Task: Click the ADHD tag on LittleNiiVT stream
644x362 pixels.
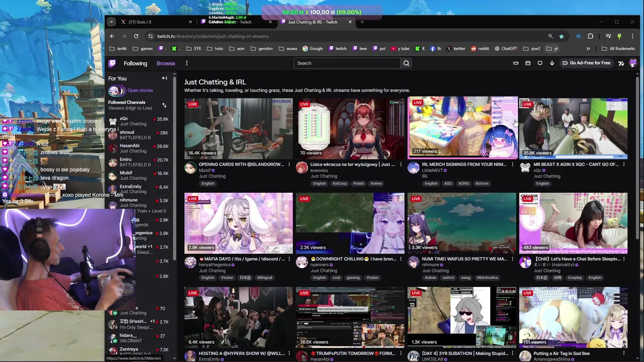Action: point(464,184)
